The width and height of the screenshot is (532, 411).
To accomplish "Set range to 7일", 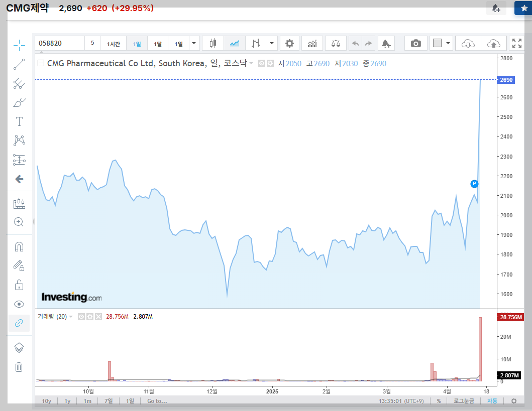I will [x=109, y=401].
